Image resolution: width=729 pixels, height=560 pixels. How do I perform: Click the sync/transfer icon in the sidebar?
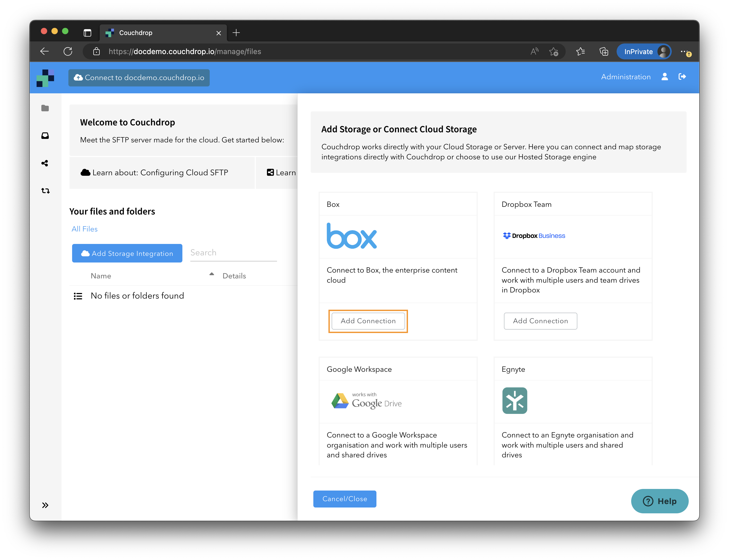click(46, 191)
